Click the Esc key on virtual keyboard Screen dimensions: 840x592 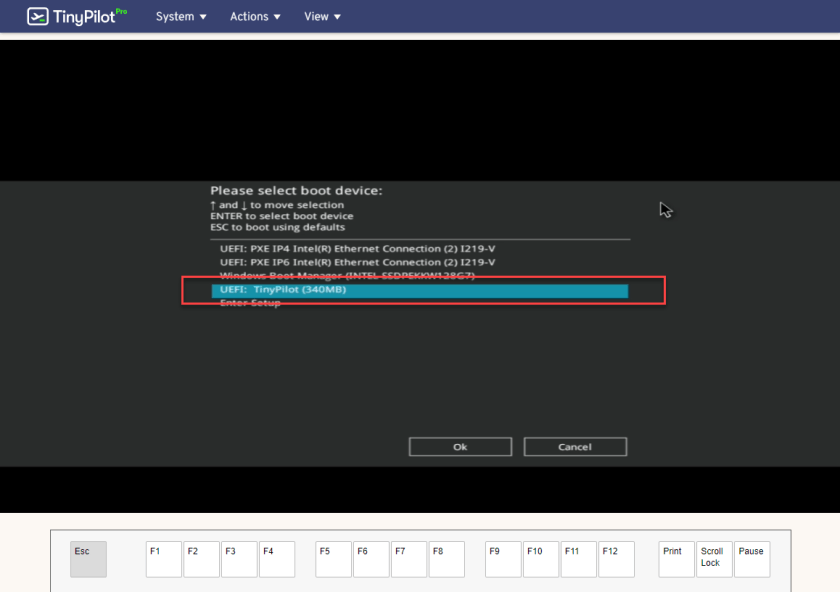click(x=88, y=559)
